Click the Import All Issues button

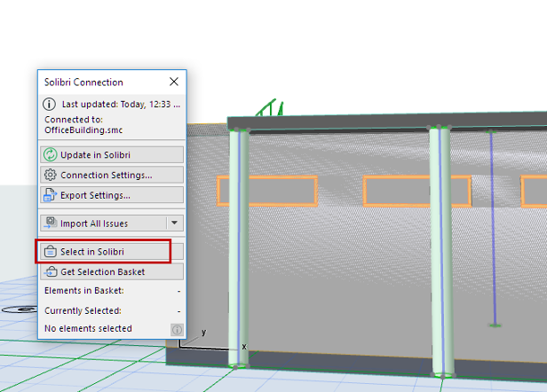[102, 223]
